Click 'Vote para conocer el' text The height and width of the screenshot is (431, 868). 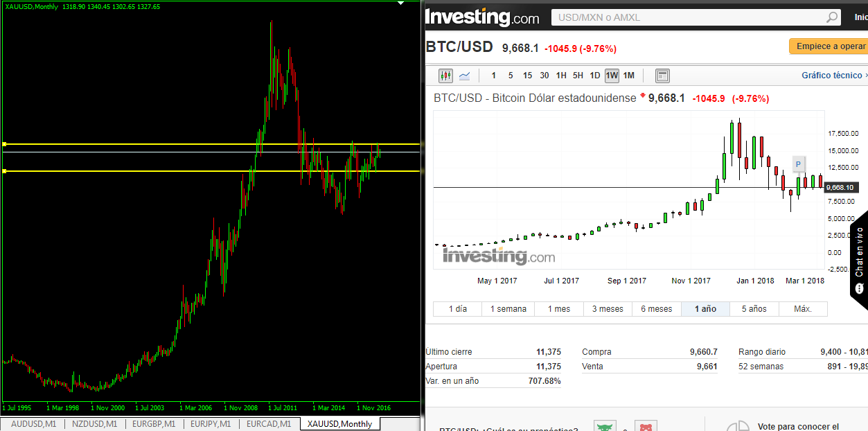tap(798, 427)
